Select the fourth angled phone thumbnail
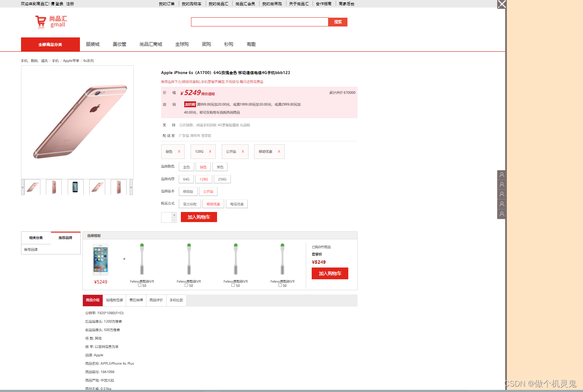Viewport: 583px width, 392px height. click(x=97, y=187)
